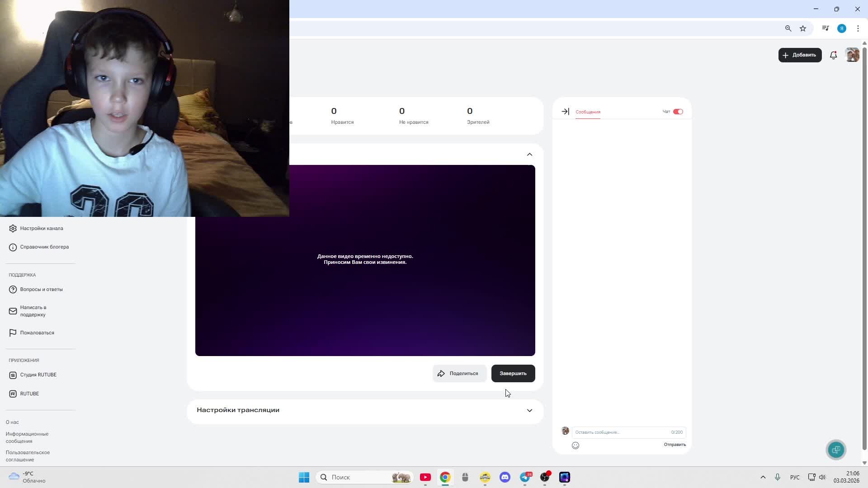Collapse the chat panel arrow icon
868x488 pixels.
tap(565, 112)
